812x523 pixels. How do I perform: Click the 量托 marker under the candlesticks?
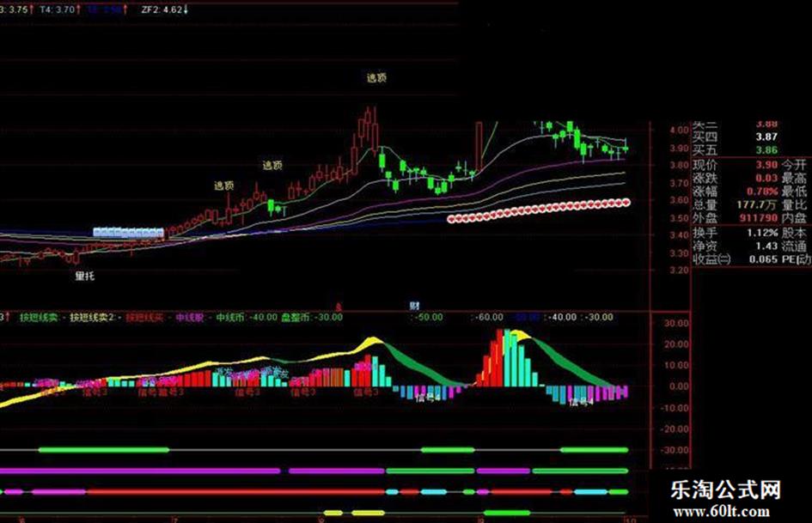85,276
